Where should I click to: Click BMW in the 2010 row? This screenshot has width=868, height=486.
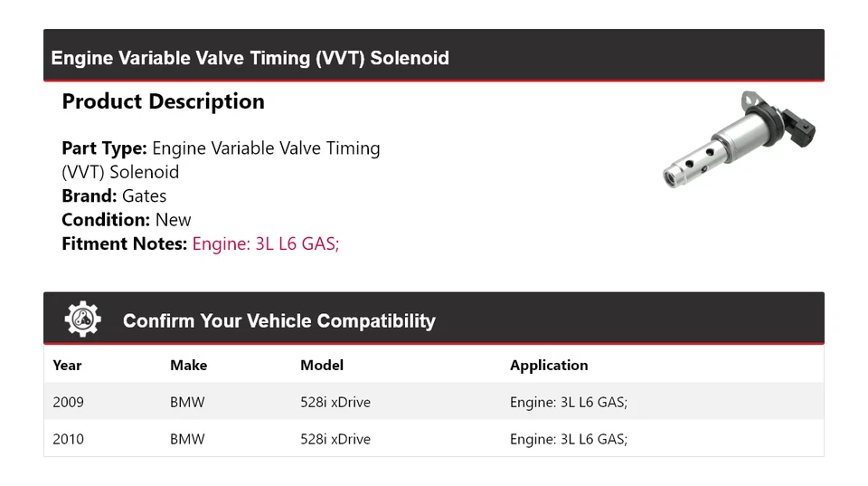(x=187, y=439)
